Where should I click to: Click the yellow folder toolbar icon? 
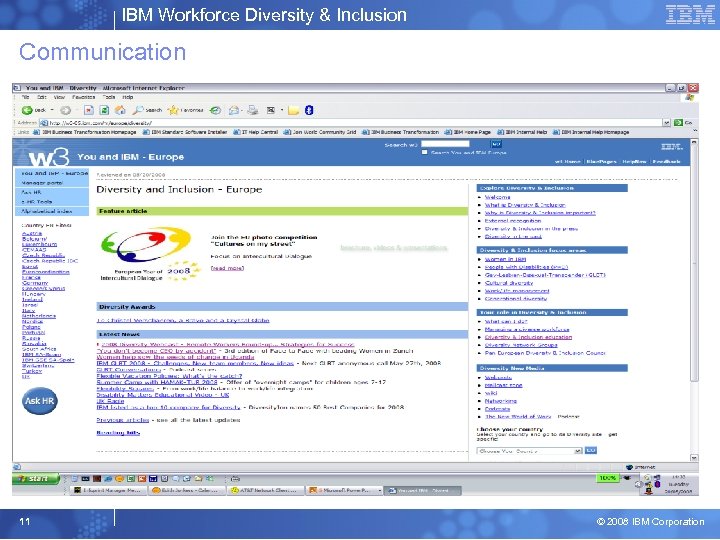click(x=293, y=110)
